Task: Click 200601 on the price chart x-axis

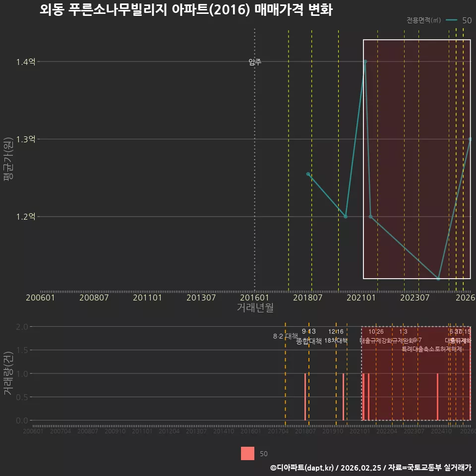Action: tap(40, 297)
